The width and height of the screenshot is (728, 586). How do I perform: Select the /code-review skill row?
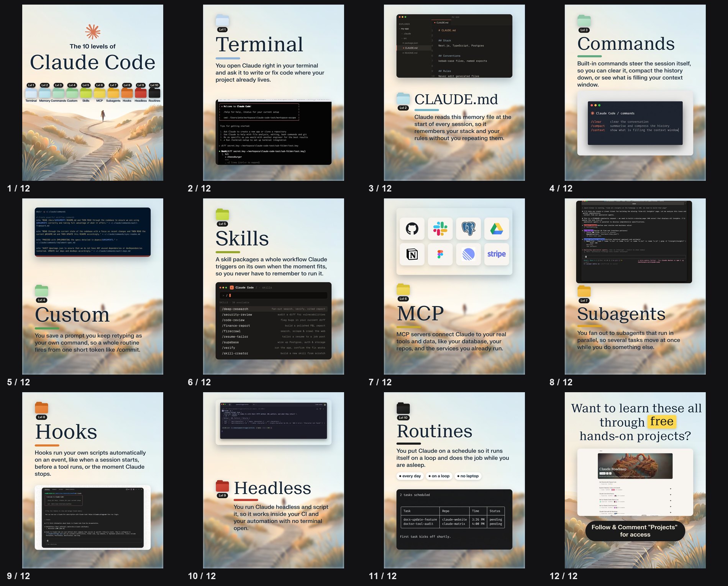coord(273,320)
